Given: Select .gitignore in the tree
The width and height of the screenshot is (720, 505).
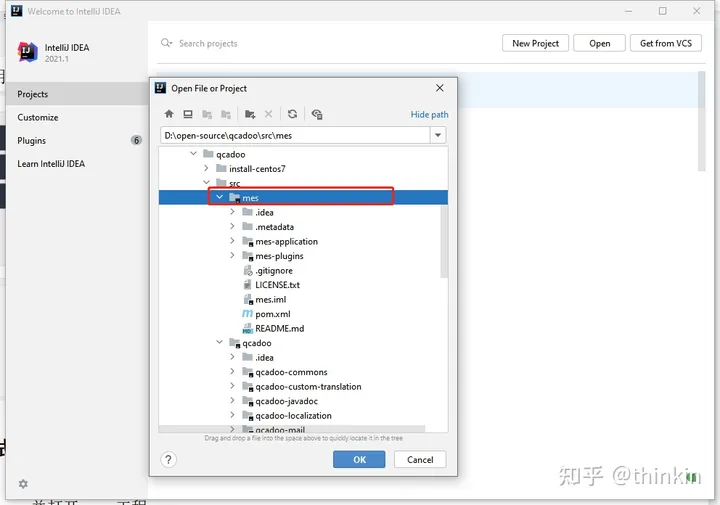Looking at the screenshot, I should pos(274,270).
